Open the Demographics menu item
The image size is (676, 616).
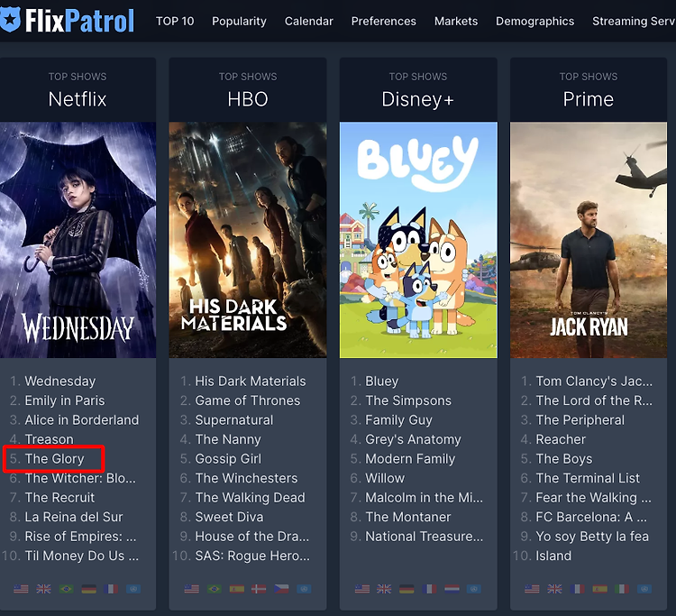[535, 21]
